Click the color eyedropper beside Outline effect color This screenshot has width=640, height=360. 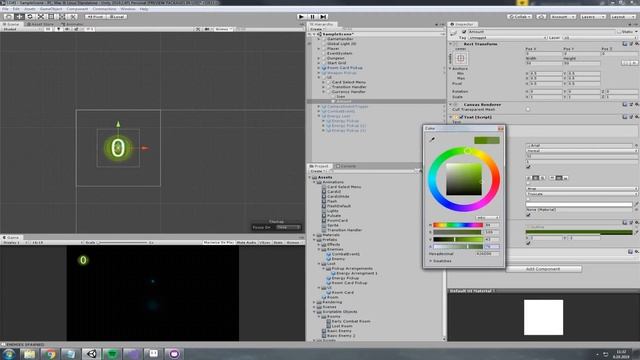tap(636, 232)
